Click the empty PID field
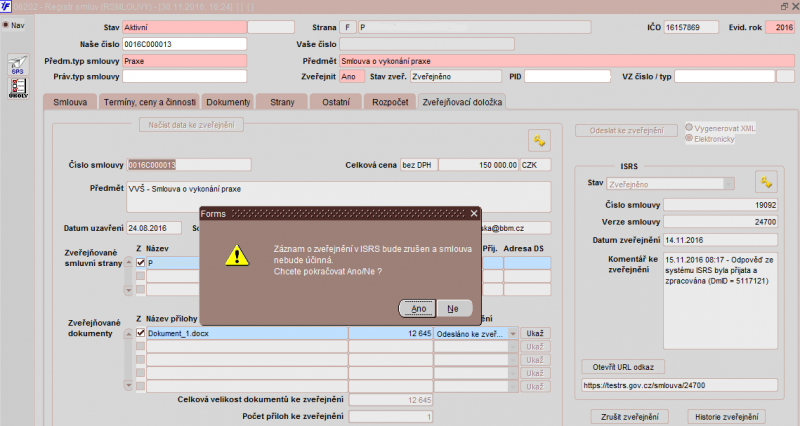Viewport: 800px width, 426px height. (x=567, y=77)
